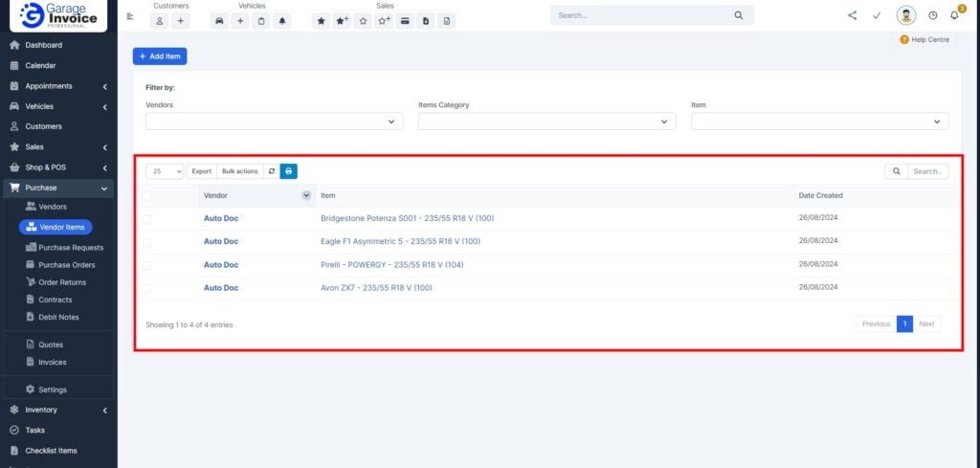980x468 pixels.
Task: Toggle the sidebar collapse menu icon
Action: (130, 16)
